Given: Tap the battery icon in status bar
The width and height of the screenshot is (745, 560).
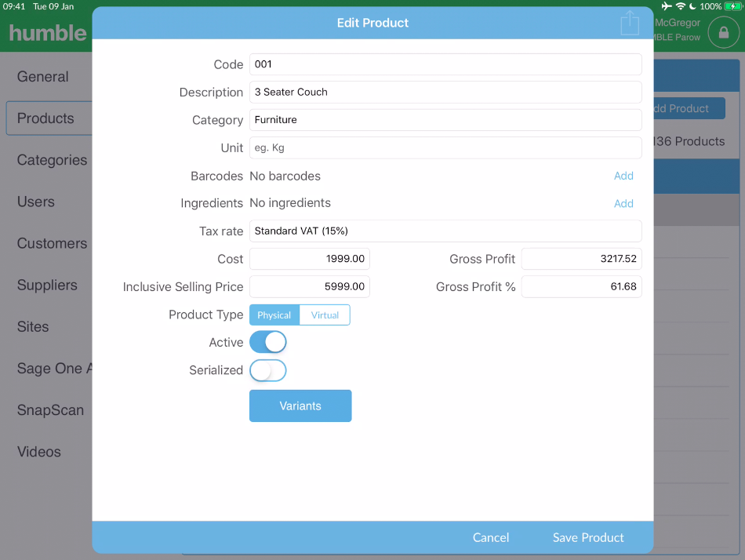Looking at the screenshot, I should click(x=733, y=6).
